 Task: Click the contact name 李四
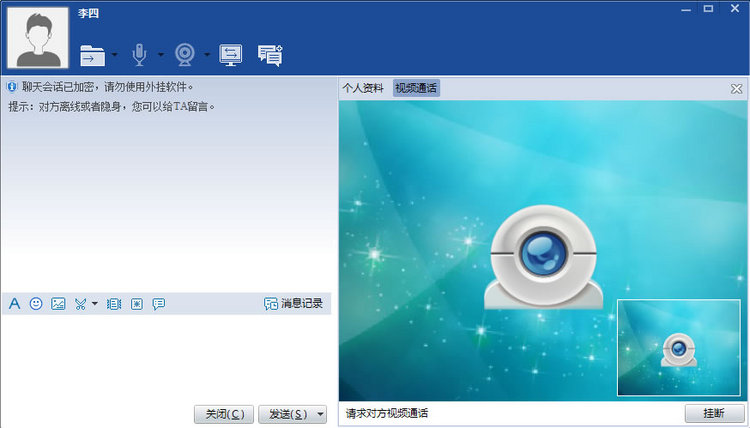point(88,13)
